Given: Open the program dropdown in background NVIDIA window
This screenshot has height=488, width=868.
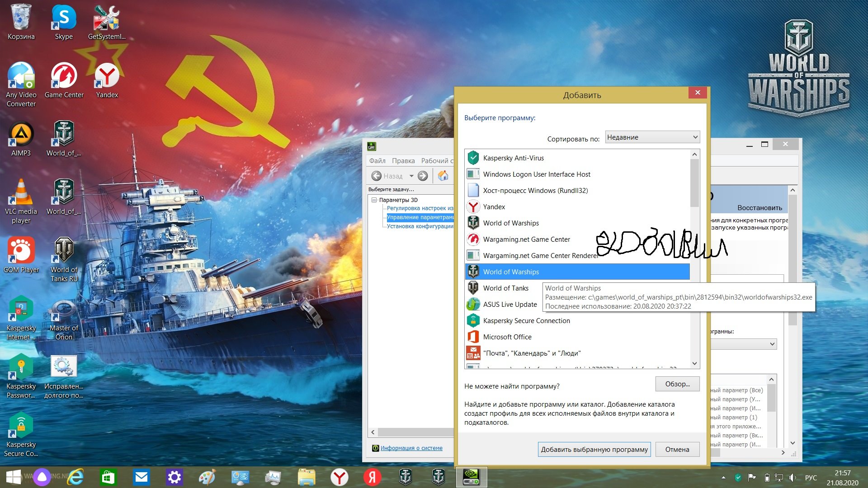Looking at the screenshot, I should pyautogui.click(x=744, y=344).
